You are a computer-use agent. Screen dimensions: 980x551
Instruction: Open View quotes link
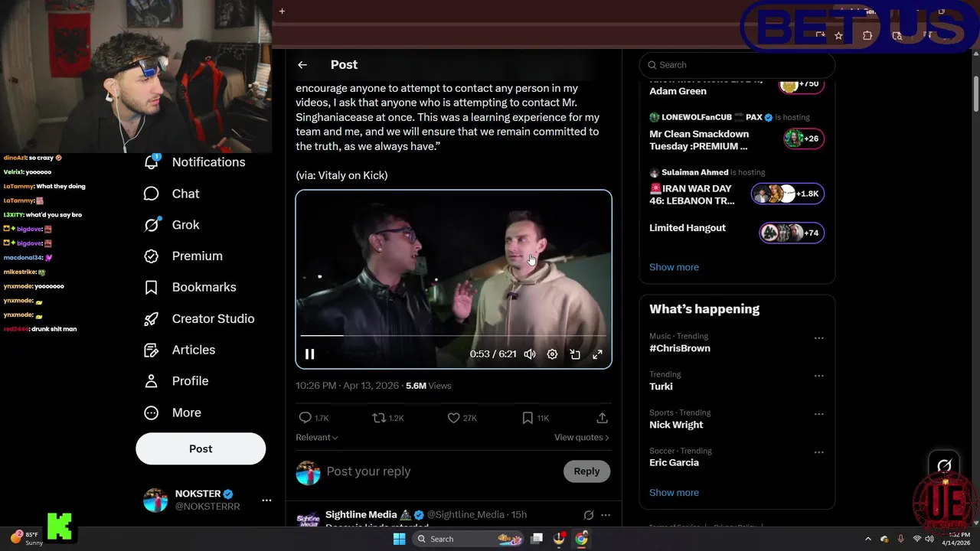582,438
